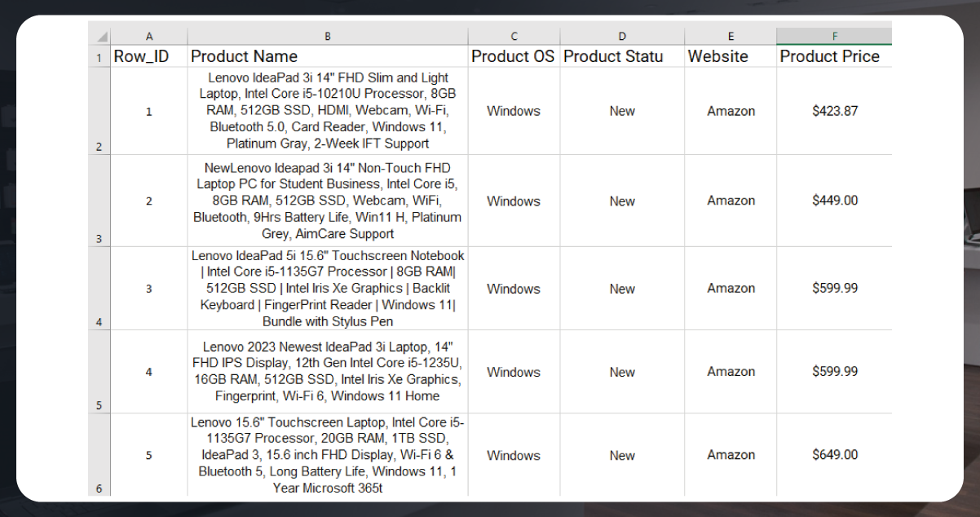Click the Website header cell
The height and width of the screenshot is (517, 980).
731,56
